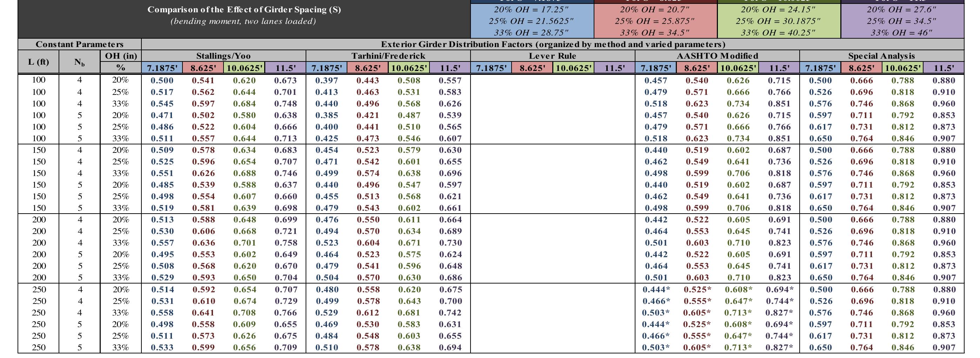980x358 pixels.
Task: Click the value 0.721
Action: [286, 231]
